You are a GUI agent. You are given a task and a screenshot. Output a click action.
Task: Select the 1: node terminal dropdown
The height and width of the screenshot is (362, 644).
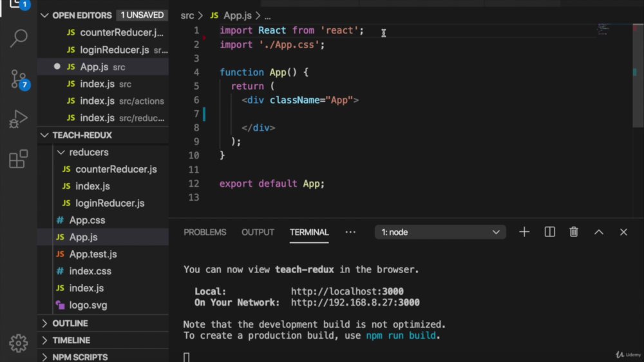pos(440,232)
